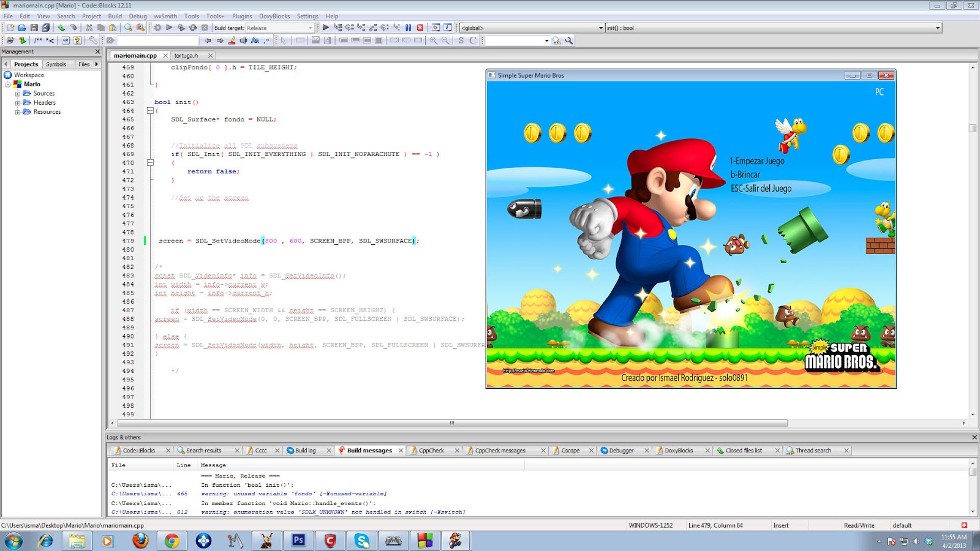
Task: Run the project with the green play icon
Action: coord(169,28)
